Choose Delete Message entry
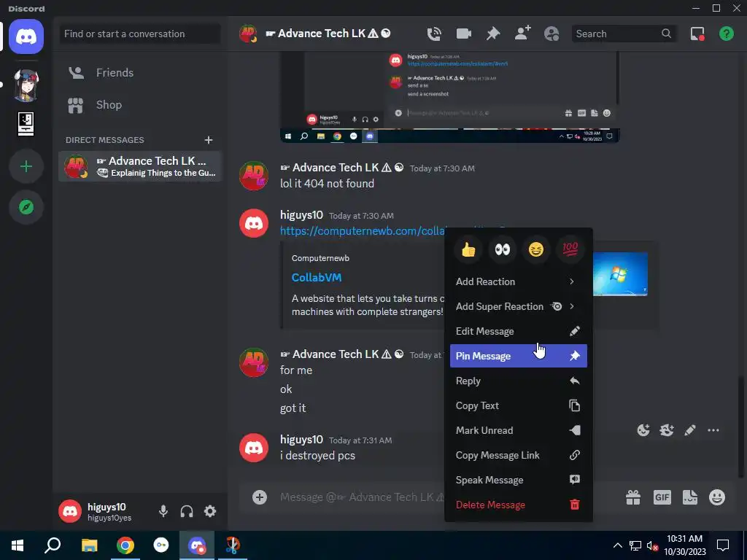The width and height of the screenshot is (747, 560). (x=519, y=505)
